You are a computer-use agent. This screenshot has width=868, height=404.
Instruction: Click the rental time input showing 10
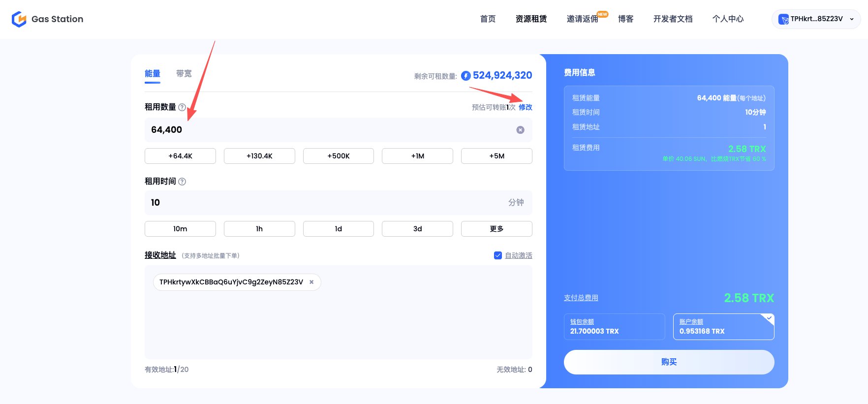(339, 203)
